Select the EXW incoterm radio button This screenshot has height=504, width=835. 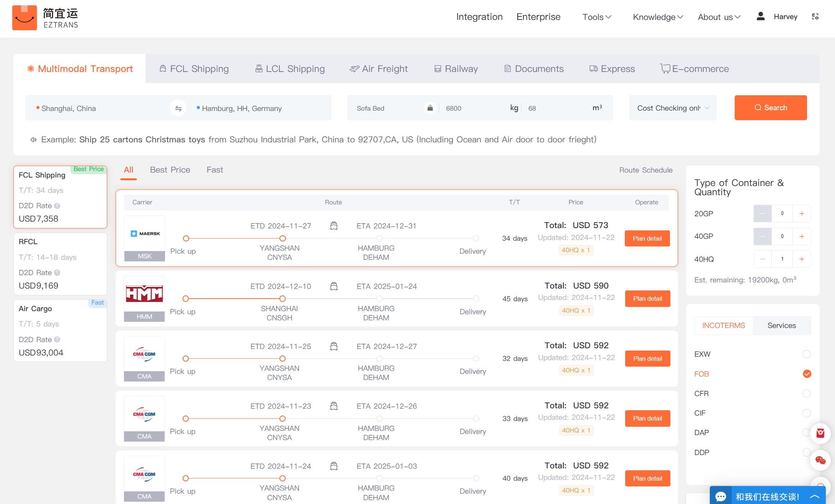click(x=806, y=354)
